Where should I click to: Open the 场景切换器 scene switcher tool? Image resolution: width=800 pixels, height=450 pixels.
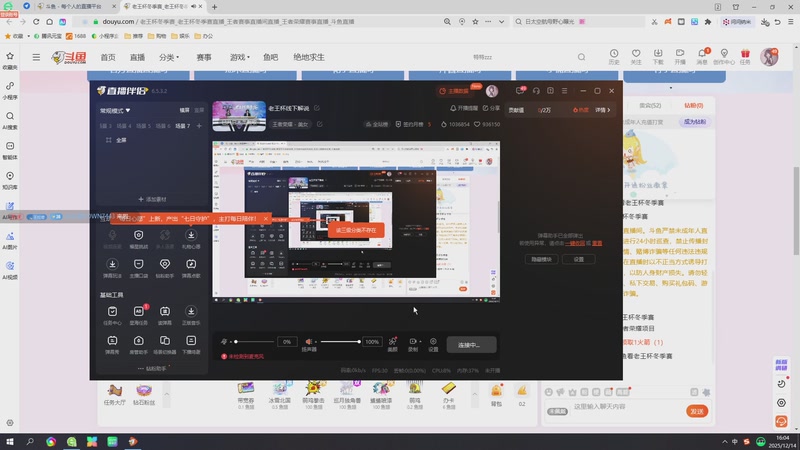click(165, 344)
